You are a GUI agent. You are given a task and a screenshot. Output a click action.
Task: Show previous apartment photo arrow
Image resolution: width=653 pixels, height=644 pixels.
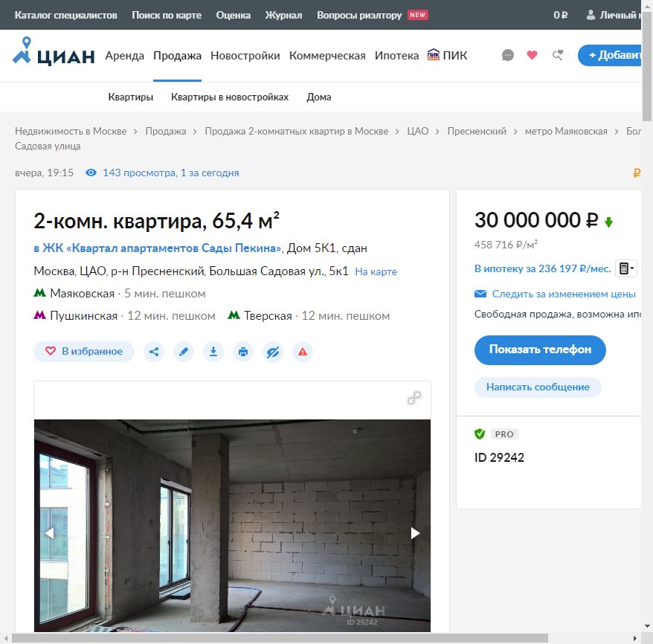tap(49, 532)
